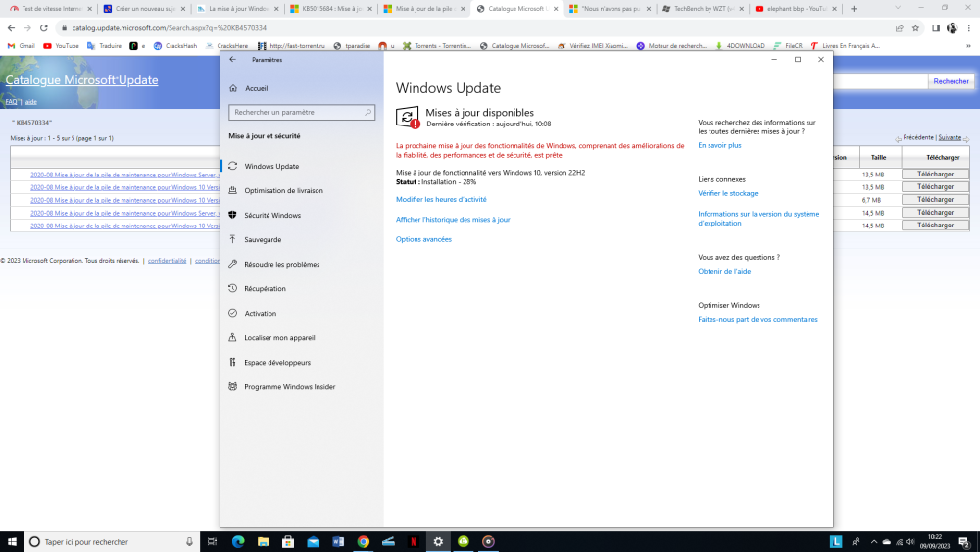Show hidden system tray icons
Viewport: 980px width, 552px height.
tap(874, 542)
